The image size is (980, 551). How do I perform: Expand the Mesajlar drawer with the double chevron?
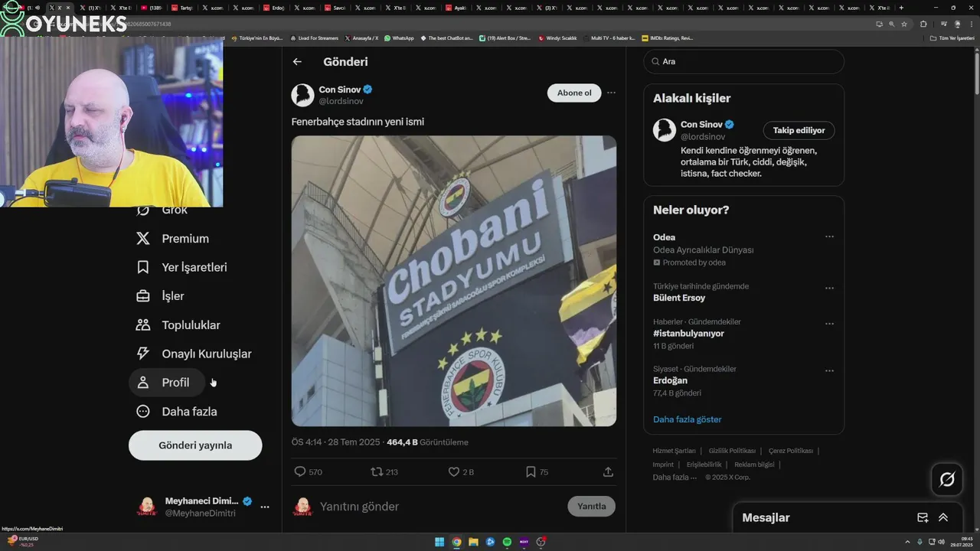click(943, 518)
